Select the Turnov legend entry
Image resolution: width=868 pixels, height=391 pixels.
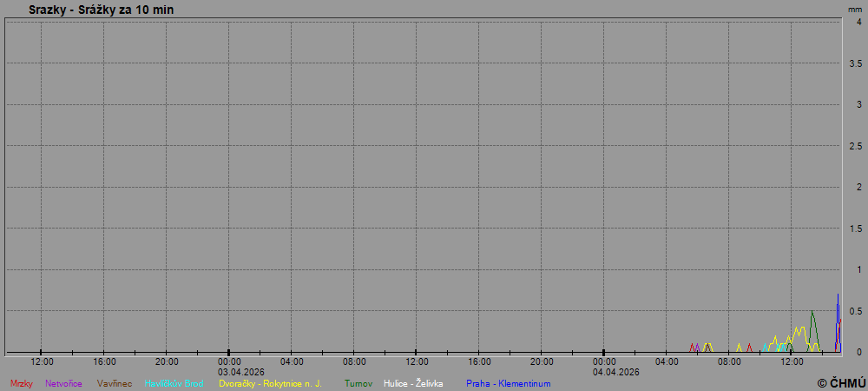point(358,383)
